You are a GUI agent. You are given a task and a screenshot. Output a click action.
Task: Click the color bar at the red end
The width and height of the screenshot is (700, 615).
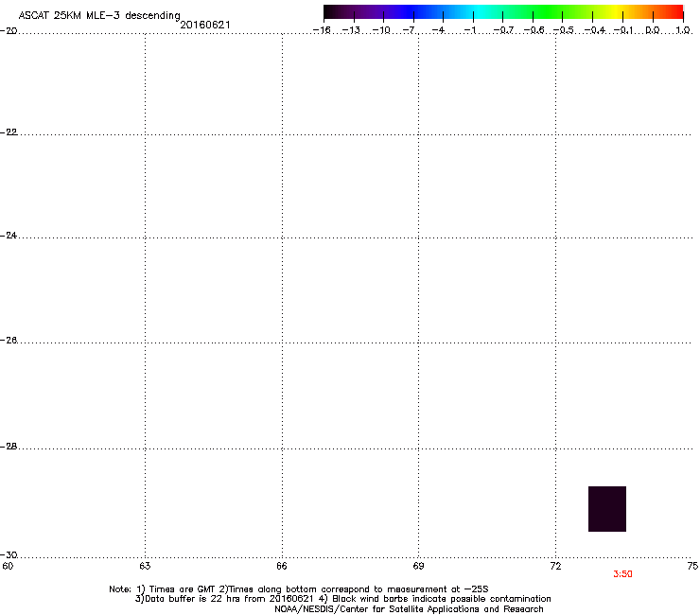point(674,12)
